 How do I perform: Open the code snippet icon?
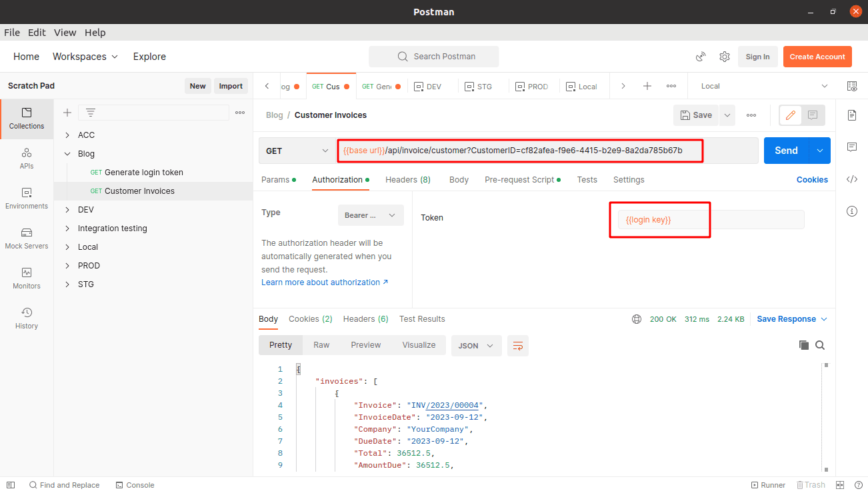[x=851, y=179]
